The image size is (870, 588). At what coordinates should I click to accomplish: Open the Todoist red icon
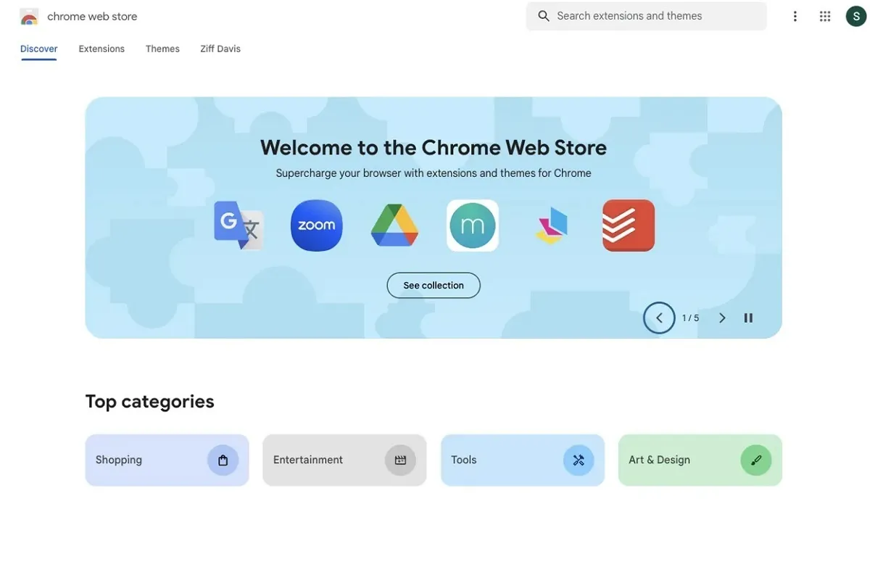pos(629,225)
